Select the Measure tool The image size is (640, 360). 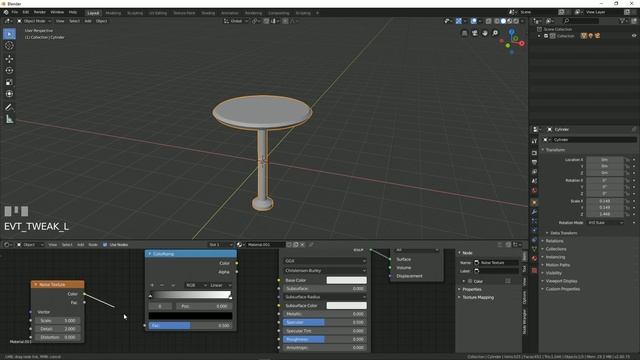point(9,119)
